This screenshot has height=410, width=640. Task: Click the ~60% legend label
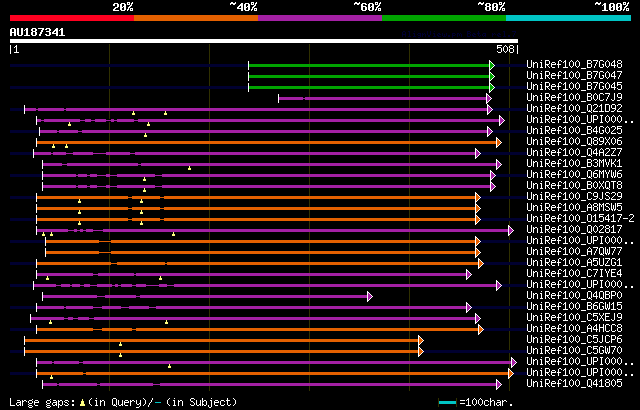[x=367, y=7]
